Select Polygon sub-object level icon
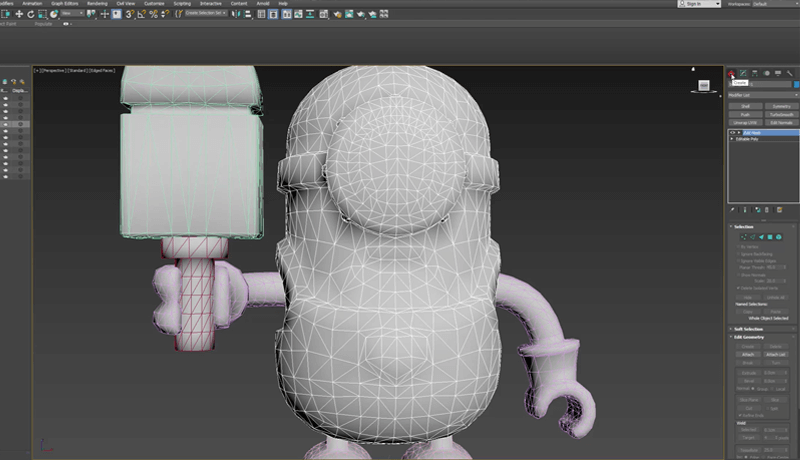The image size is (800, 460). coord(770,237)
